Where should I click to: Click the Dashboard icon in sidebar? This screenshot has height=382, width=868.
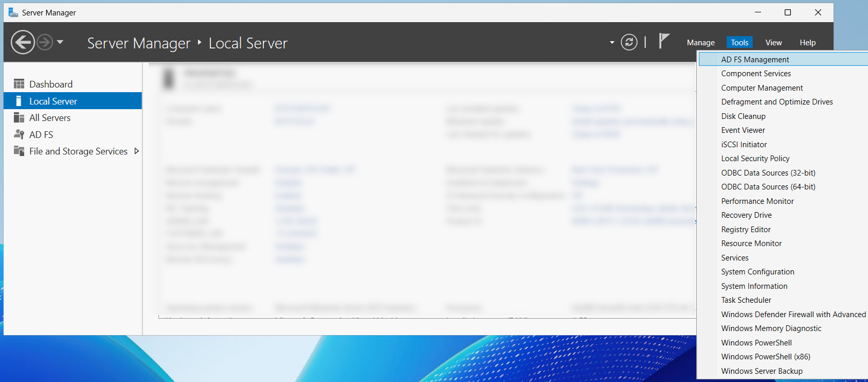tap(19, 84)
